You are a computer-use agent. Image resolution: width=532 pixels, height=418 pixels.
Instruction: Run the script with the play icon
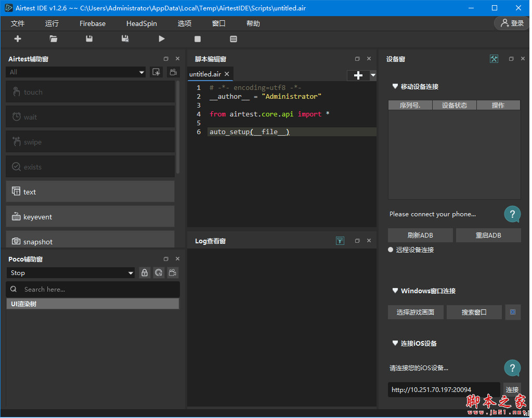point(162,39)
